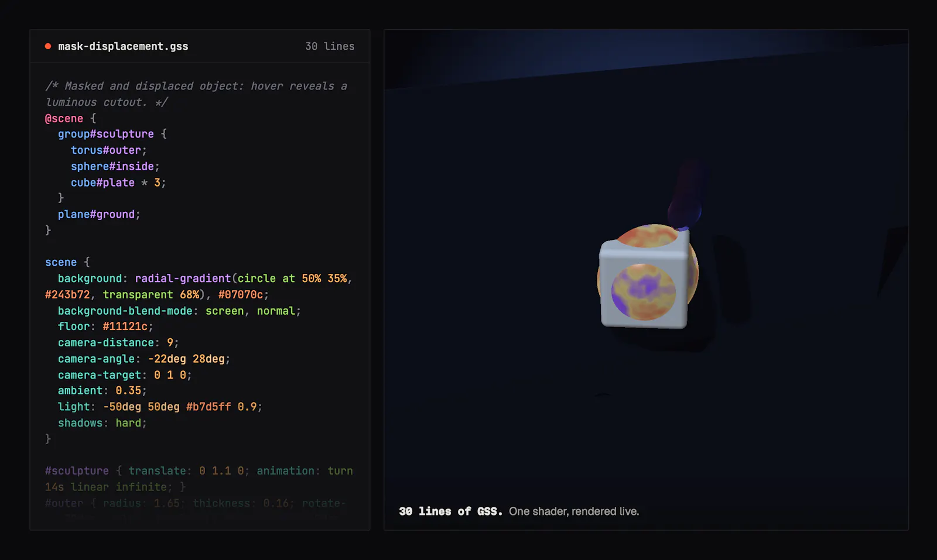Click the camera-distance: 9 line
The width and height of the screenshot is (937, 560).
click(118, 342)
